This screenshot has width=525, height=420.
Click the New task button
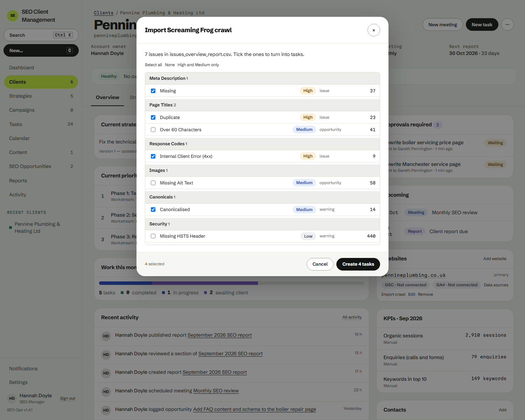pyautogui.click(x=482, y=24)
